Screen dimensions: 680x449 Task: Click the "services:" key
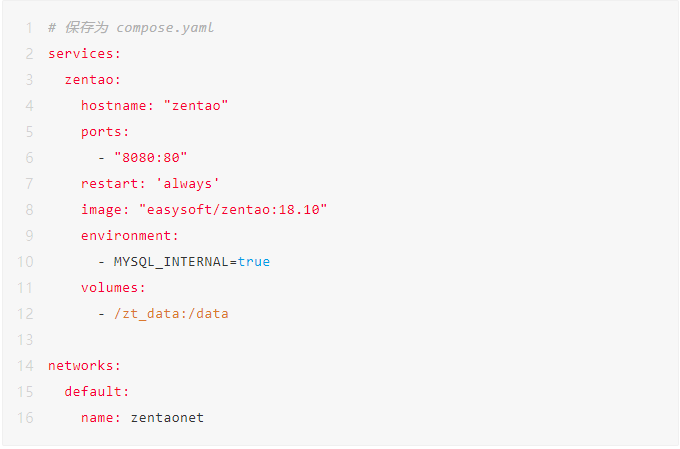pos(81,53)
